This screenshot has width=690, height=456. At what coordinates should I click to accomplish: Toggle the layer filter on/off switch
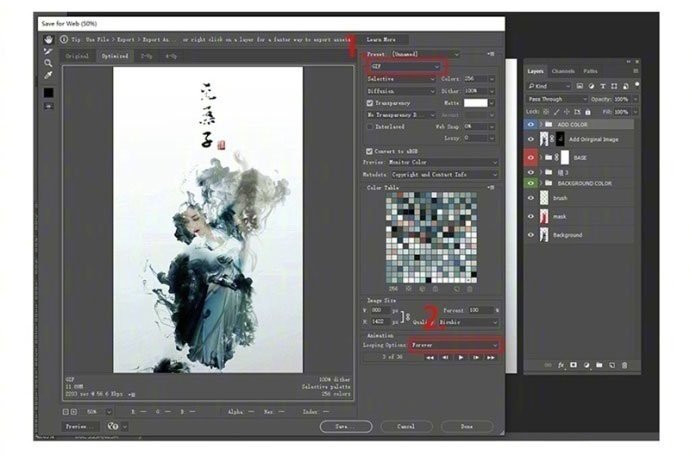[x=637, y=85]
